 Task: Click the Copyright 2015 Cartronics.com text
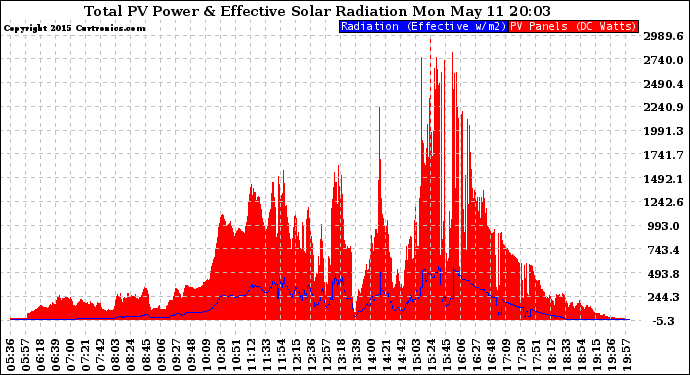(74, 29)
